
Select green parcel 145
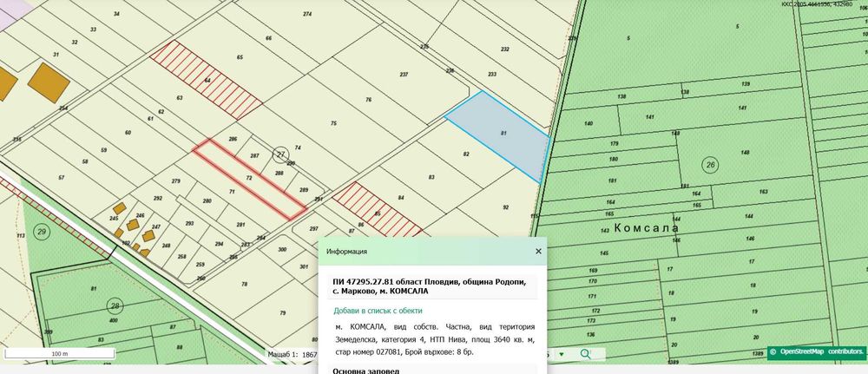point(604,253)
